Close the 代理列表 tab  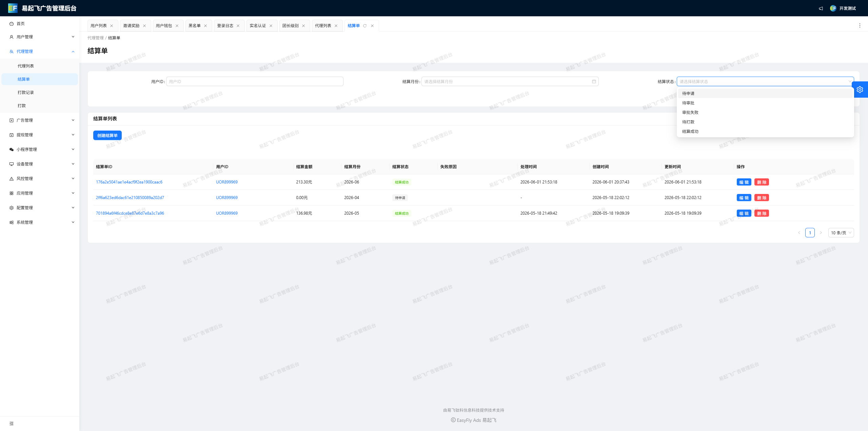(x=336, y=26)
